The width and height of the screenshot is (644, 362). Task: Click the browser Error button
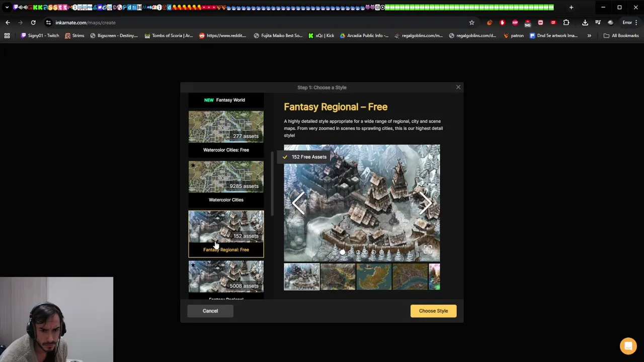(627, 23)
